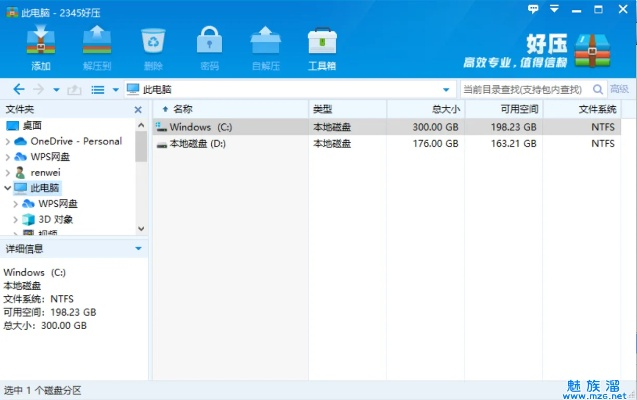
Task: Click the folder tree scrollbar thumb
Action: 141,146
